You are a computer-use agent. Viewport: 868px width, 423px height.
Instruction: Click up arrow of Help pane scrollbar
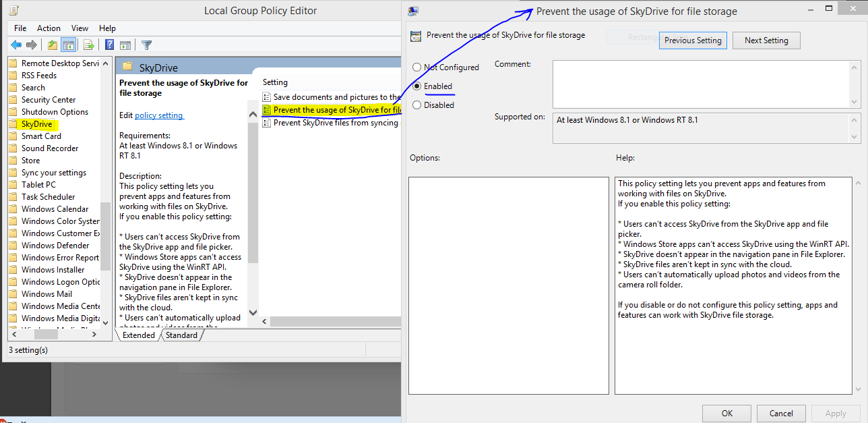pos(857,184)
